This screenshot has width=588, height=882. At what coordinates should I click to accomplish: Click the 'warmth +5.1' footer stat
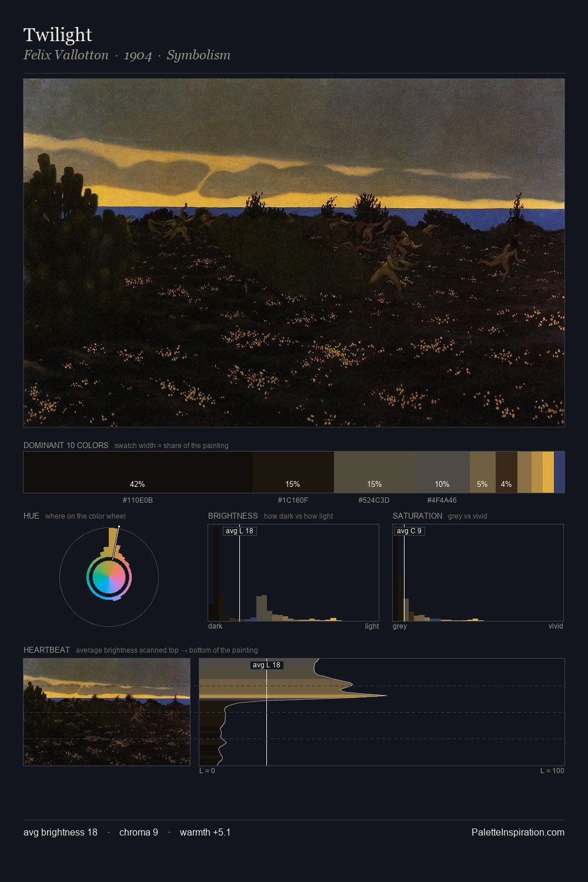pyautogui.click(x=205, y=832)
